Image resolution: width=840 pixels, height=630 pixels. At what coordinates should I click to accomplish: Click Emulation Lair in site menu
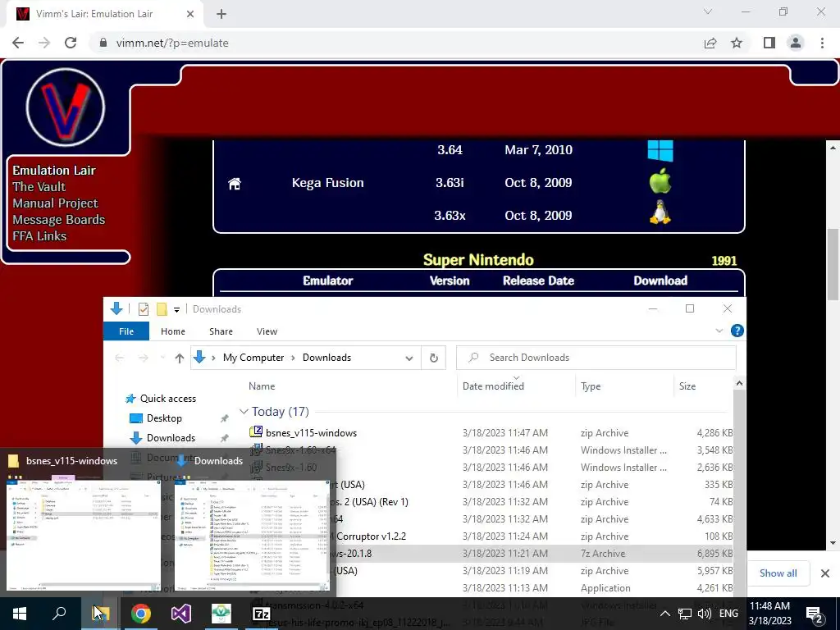coord(54,171)
